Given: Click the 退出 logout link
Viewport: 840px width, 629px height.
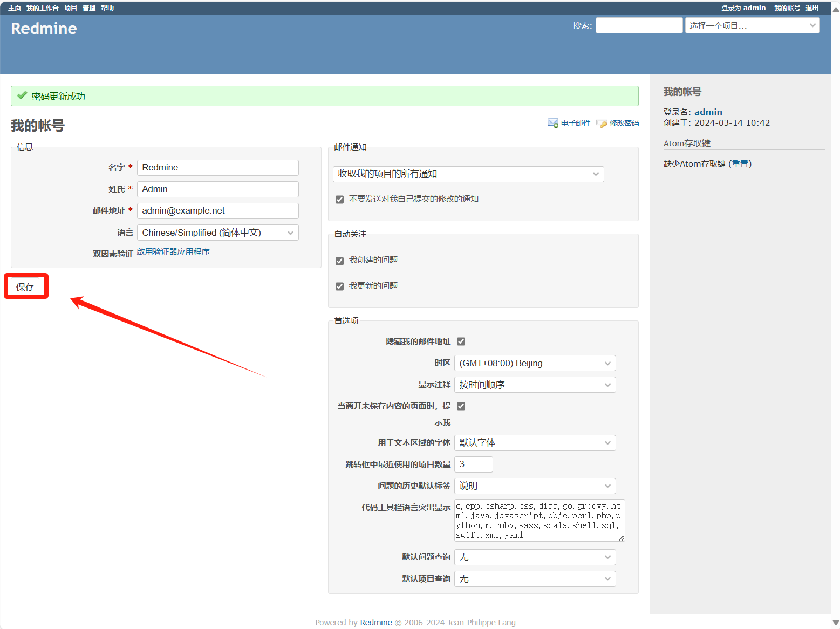Looking at the screenshot, I should 812,8.
